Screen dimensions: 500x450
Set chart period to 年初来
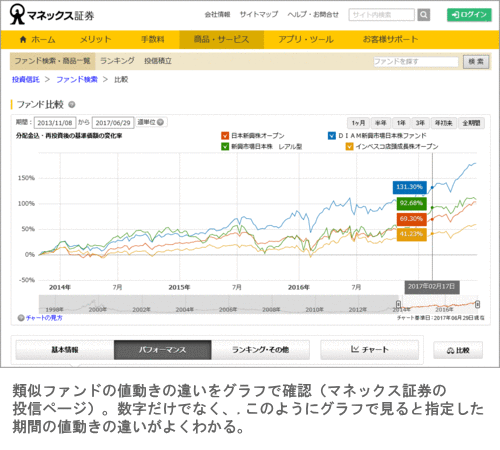(443, 123)
